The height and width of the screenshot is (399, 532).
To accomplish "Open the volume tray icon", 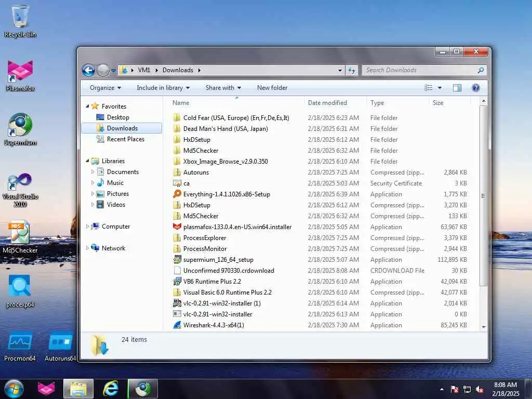I will coord(480,390).
